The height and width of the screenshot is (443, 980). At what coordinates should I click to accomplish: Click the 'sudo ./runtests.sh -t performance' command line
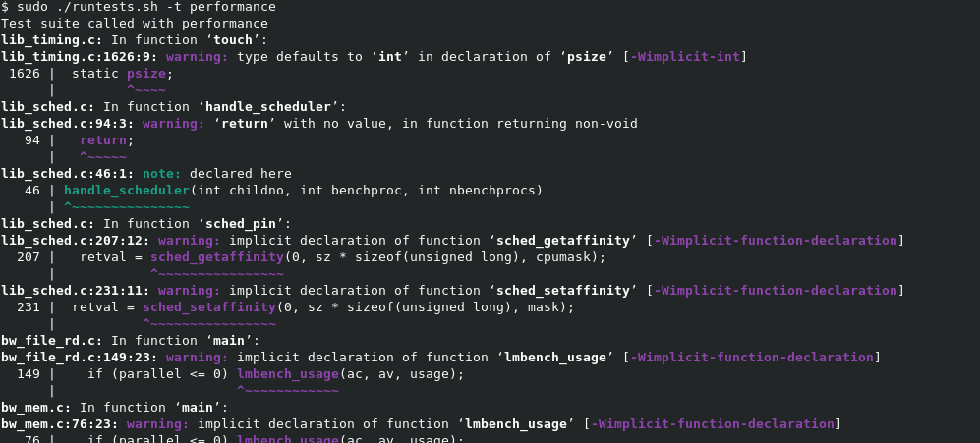click(139, 7)
